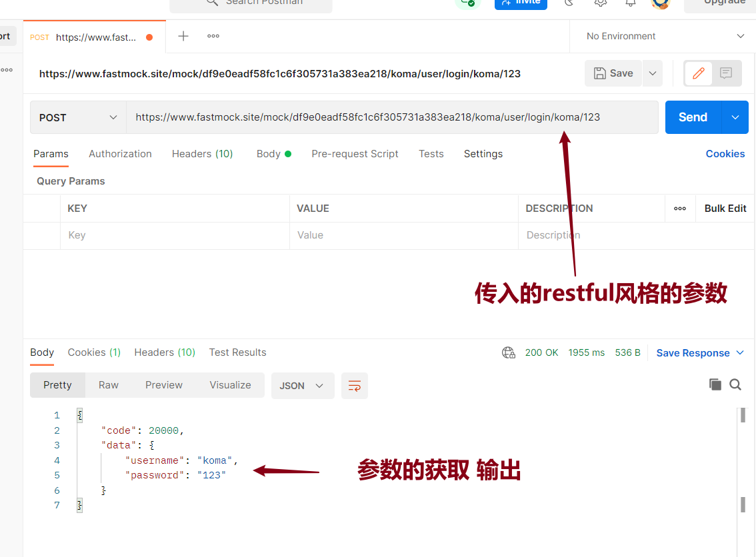Image resolution: width=756 pixels, height=557 pixels.
Task: Toggle the wrap lines icon
Action: coord(355,386)
